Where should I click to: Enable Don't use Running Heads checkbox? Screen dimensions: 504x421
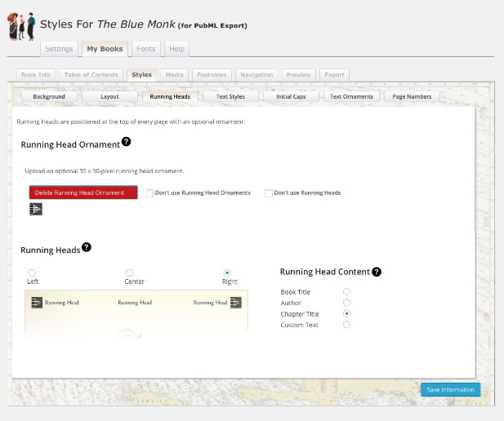[269, 193]
